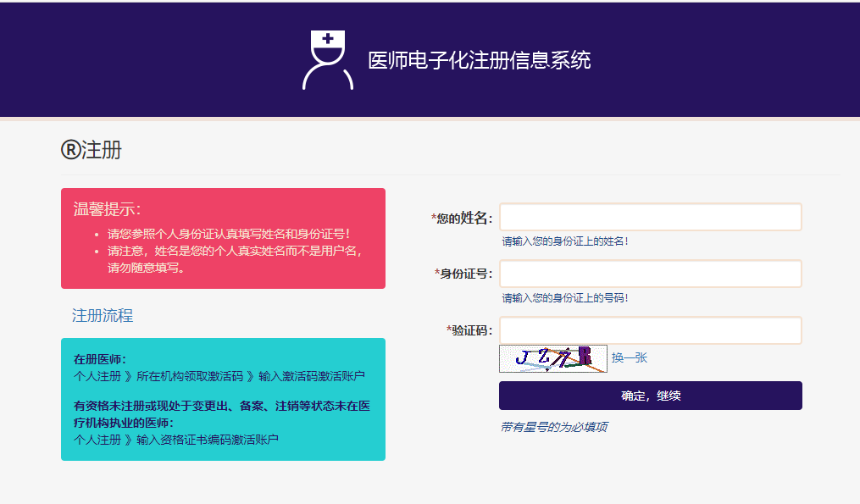Click the doctor logo icon in header
Viewport: 860px width, 504px height.
(327, 60)
